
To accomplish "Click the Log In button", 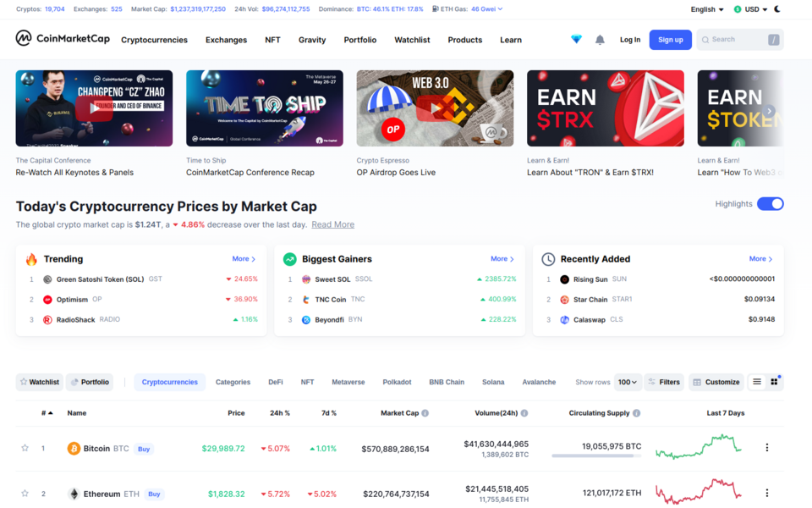I will [x=630, y=40].
